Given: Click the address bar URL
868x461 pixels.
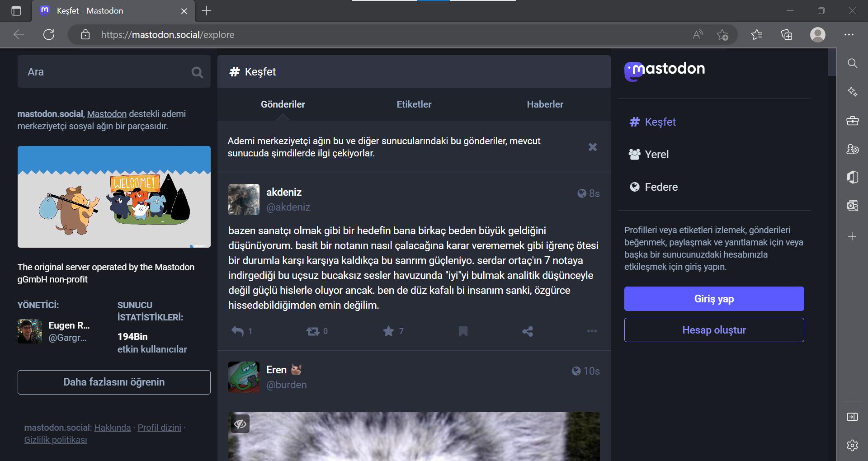Looking at the screenshot, I should (168, 35).
